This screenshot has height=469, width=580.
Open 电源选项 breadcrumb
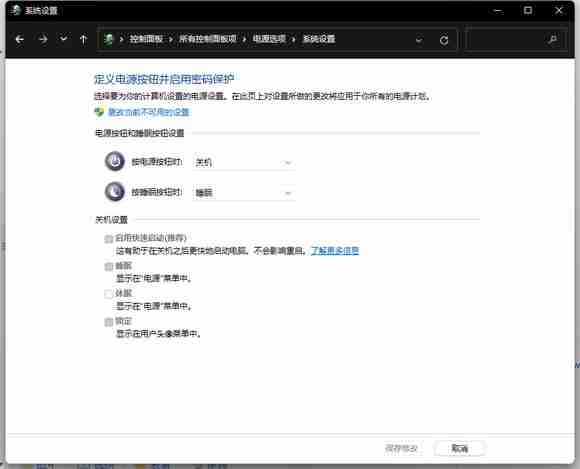[269, 39]
